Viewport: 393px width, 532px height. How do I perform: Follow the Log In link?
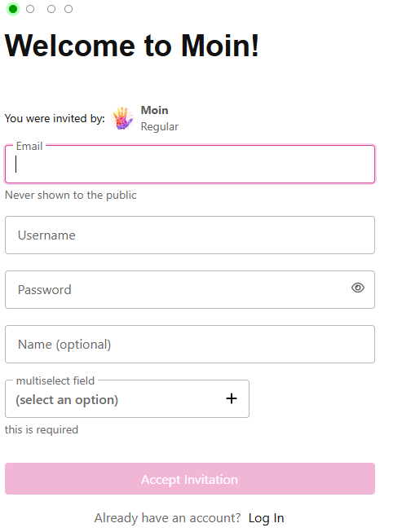[266, 518]
